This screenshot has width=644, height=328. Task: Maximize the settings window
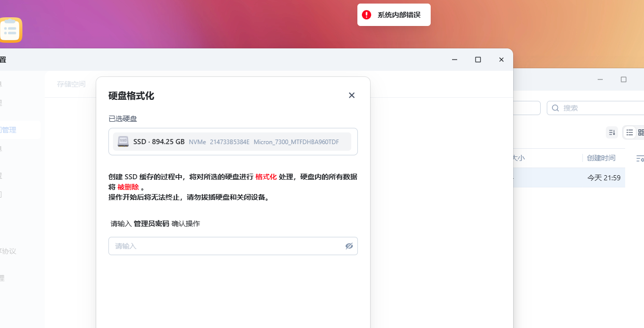[478, 60]
